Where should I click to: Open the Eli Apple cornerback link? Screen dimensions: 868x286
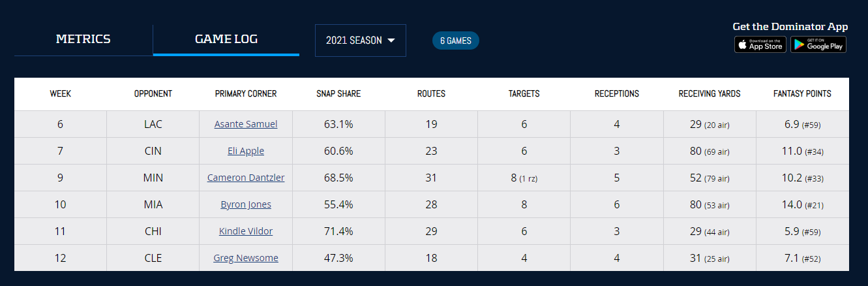(x=246, y=151)
